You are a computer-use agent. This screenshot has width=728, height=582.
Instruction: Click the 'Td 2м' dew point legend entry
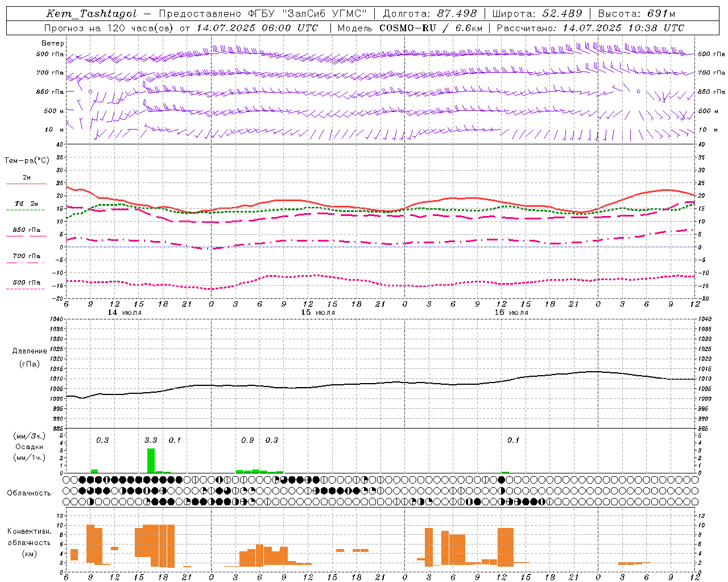pyautogui.click(x=26, y=203)
